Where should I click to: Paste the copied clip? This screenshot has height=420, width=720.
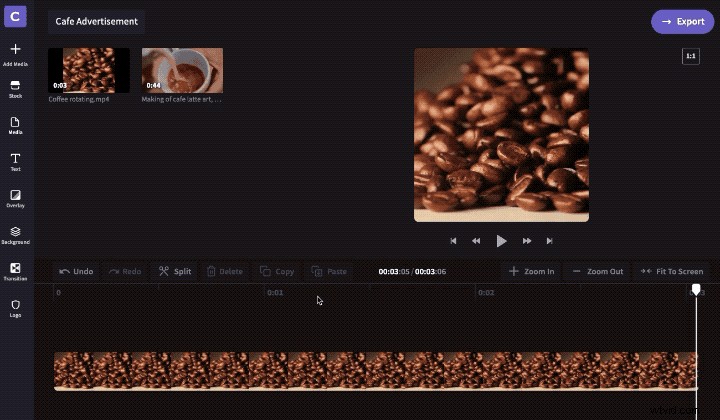[x=329, y=271]
